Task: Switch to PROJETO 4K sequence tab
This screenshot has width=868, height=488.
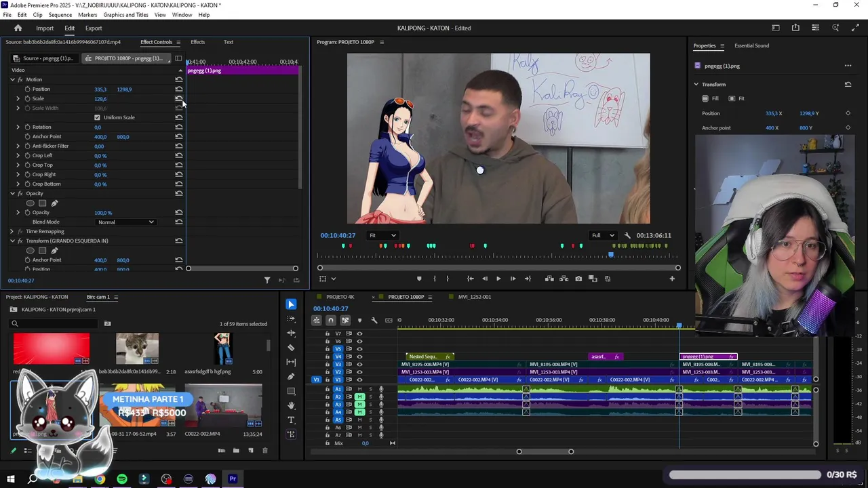Action: (x=340, y=297)
